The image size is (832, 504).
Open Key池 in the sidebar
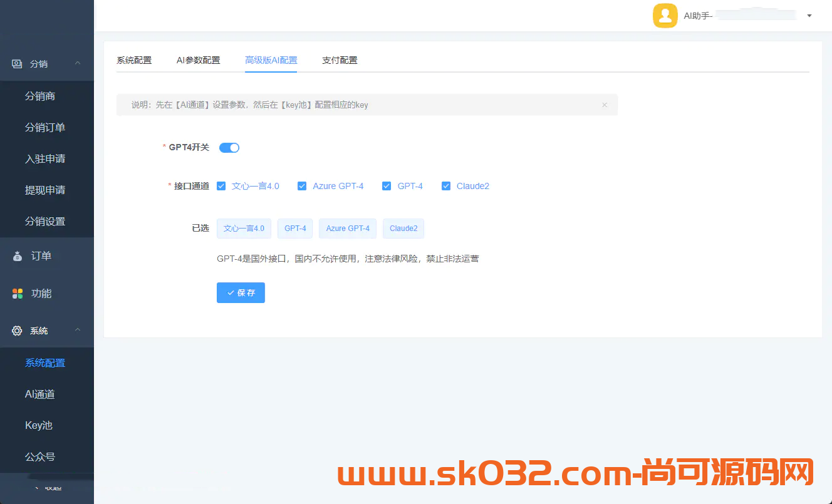47,426
